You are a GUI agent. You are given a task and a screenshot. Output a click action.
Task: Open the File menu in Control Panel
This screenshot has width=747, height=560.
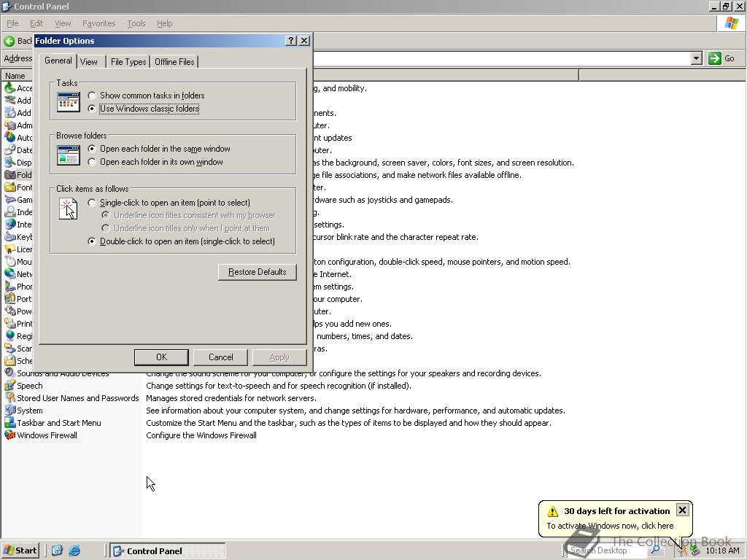point(12,23)
